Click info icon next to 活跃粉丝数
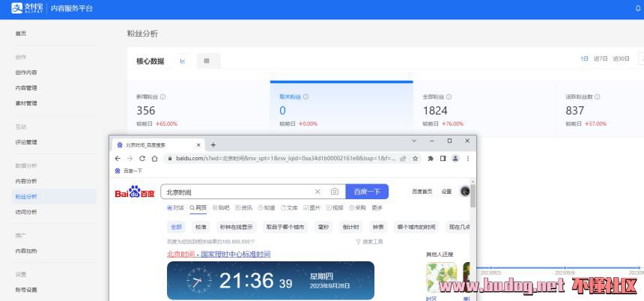 (597, 97)
